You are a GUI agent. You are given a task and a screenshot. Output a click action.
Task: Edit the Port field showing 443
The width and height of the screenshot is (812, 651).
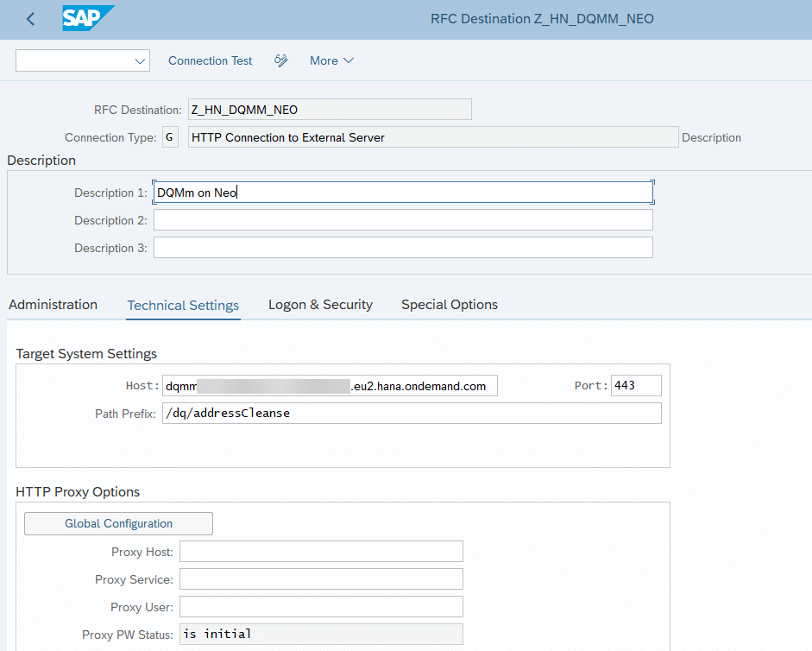click(637, 386)
